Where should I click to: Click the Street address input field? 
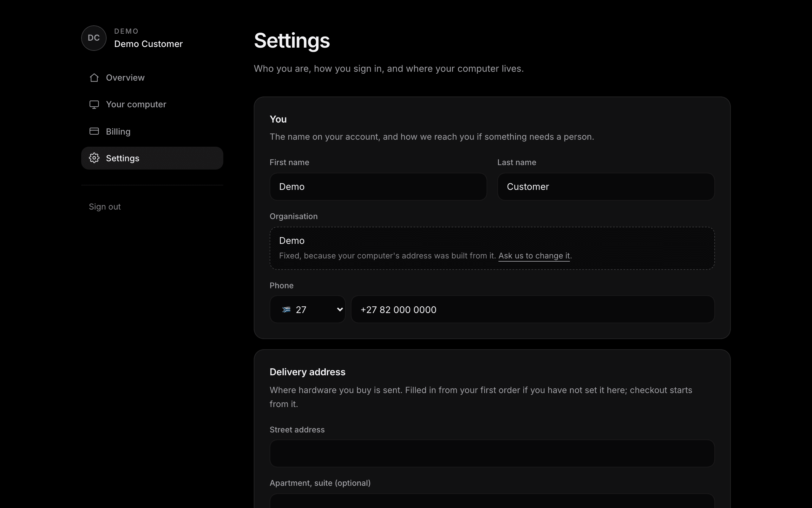[x=492, y=453]
